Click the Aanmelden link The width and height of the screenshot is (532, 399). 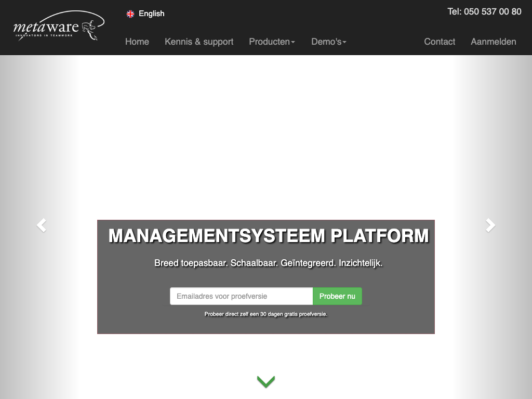coord(494,42)
